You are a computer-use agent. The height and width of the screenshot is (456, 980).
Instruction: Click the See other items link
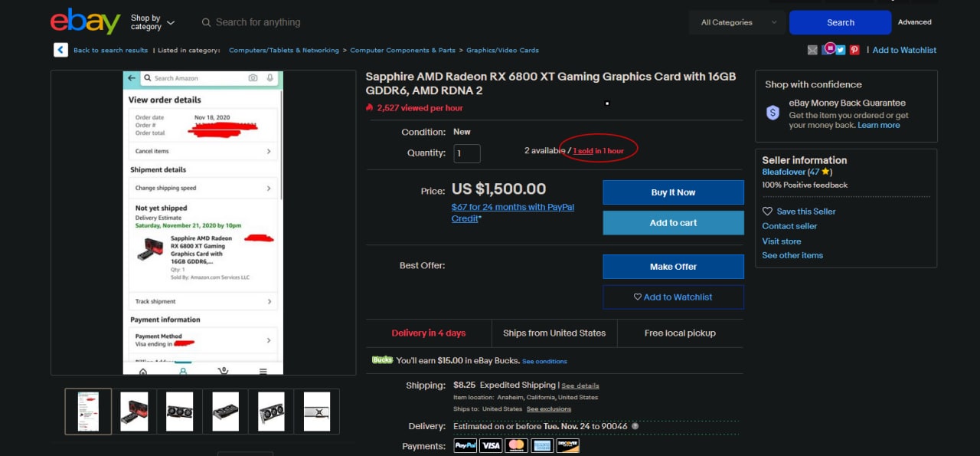tap(792, 255)
